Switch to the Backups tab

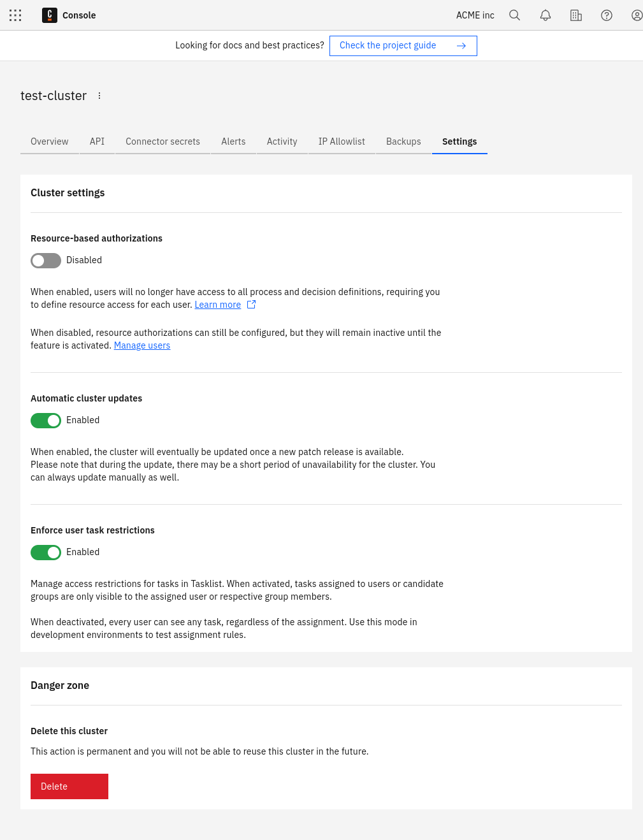[x=403, y=141]
